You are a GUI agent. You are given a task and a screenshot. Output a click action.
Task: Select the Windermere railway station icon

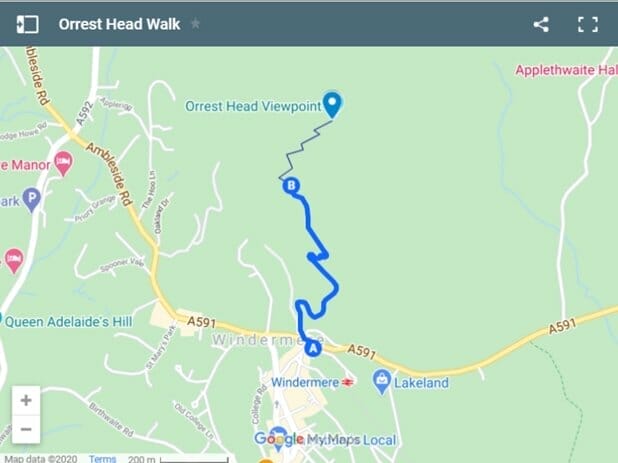click(348, 382)
